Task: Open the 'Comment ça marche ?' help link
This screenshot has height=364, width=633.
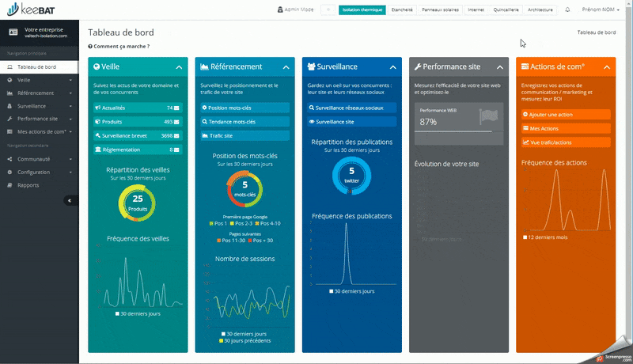Action: click(x=120, y=47)
